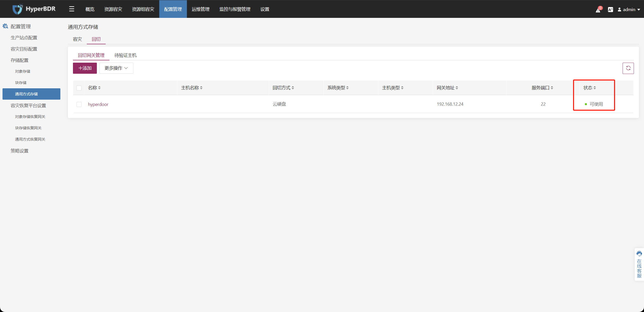Image resolution: width=644 pixels, height=312 pixels.
Task: Expand 存储配置 in sidebar
Action: [x=20, y=60]
